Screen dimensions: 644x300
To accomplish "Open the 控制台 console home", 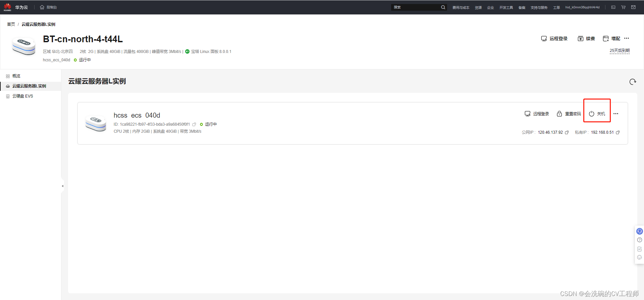I will point(48,7).
